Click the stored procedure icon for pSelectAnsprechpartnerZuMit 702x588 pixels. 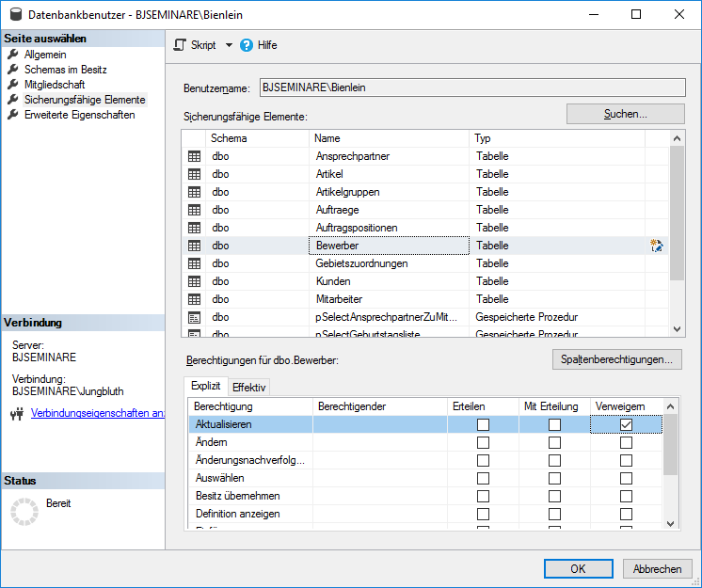195,318
